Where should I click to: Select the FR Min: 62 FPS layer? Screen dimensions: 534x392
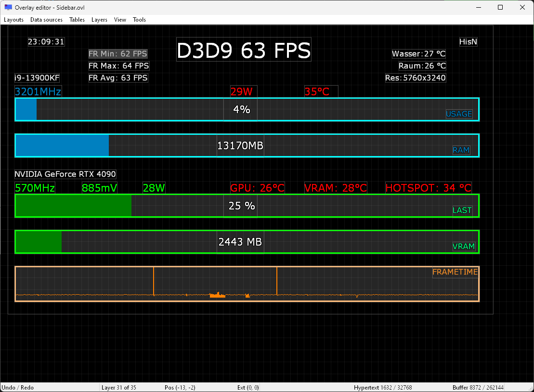(x=118, y=54)
